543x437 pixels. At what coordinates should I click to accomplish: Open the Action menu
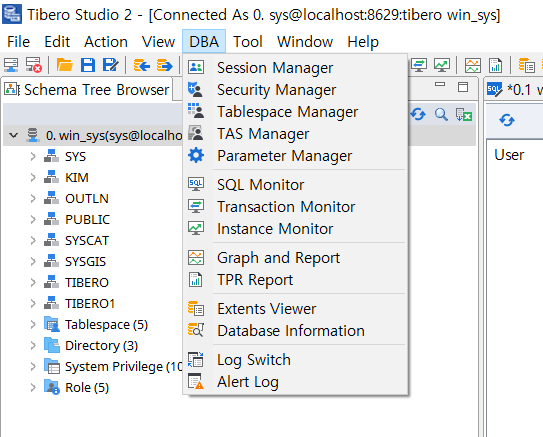pyautogui.click(x=106, y=42)
